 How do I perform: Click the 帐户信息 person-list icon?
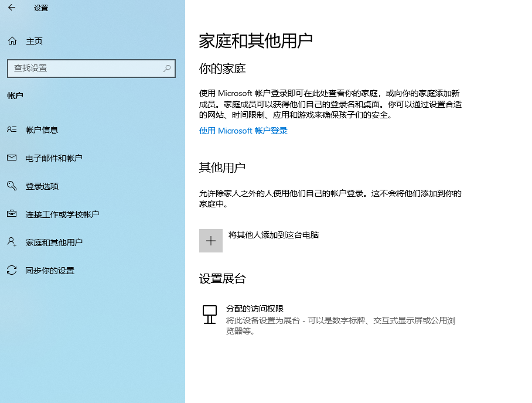click(x=12, y=129)
